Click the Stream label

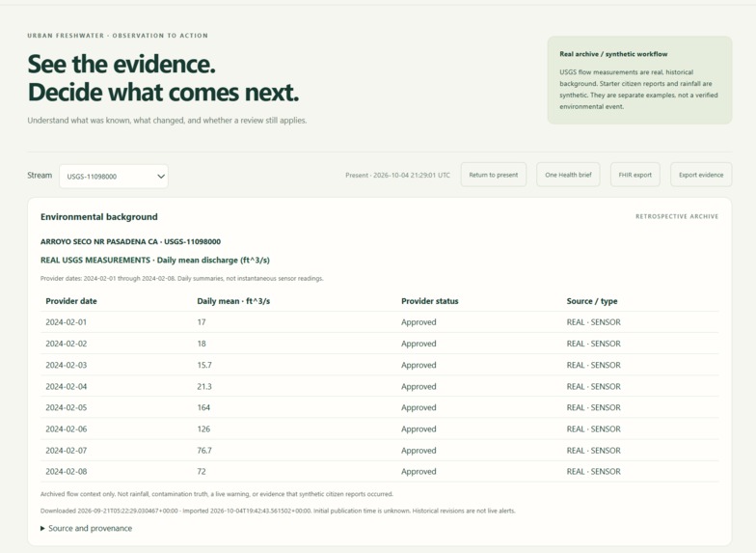click(40, 176)
